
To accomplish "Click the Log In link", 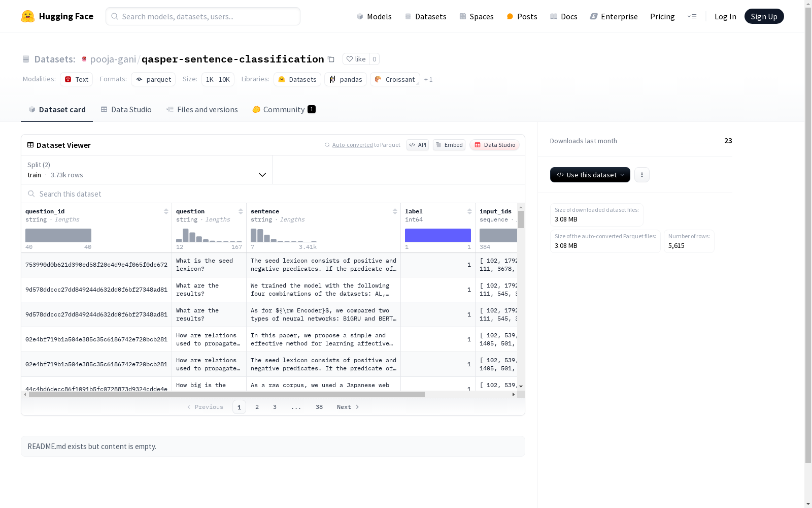I will coord(725,16).
